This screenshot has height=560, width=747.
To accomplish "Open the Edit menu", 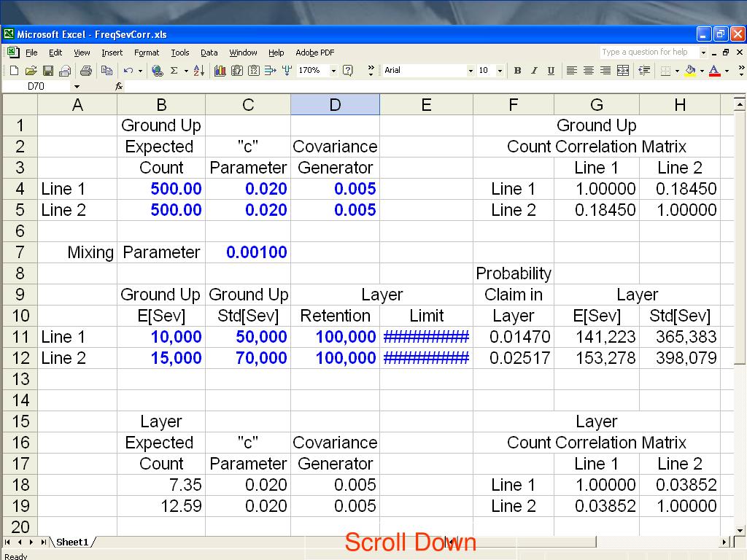I will [x=55, y=52].
